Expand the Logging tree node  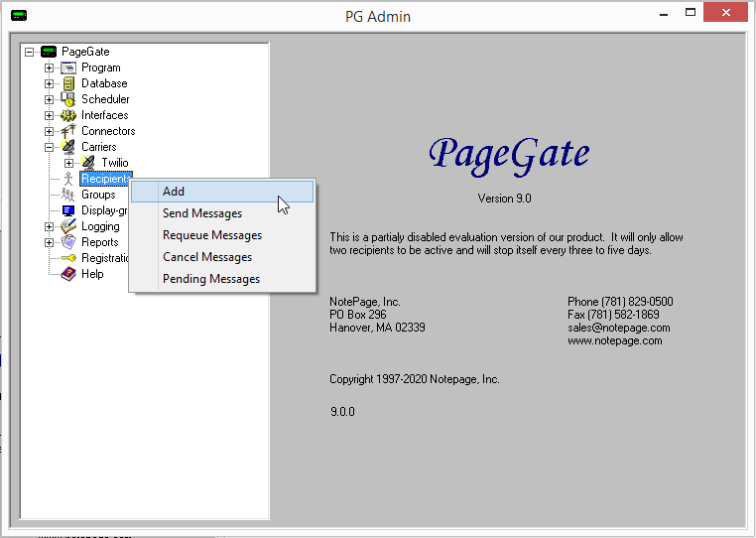coord(49,226)
